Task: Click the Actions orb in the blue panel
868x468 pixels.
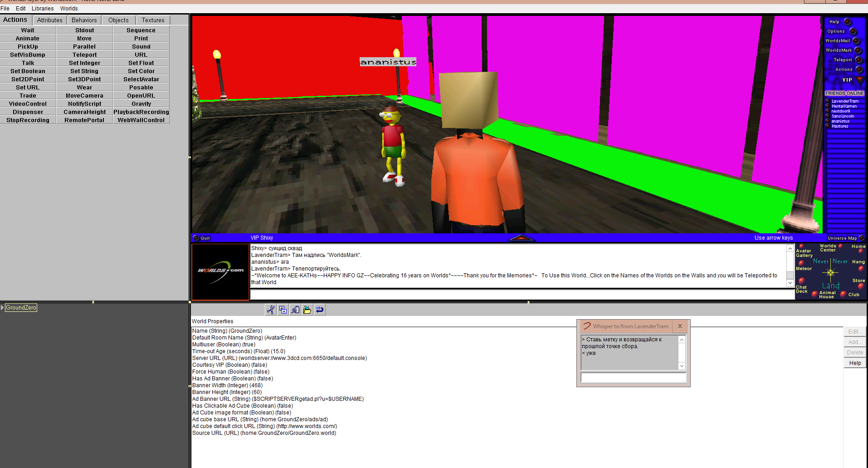Action: click(859, 69)
